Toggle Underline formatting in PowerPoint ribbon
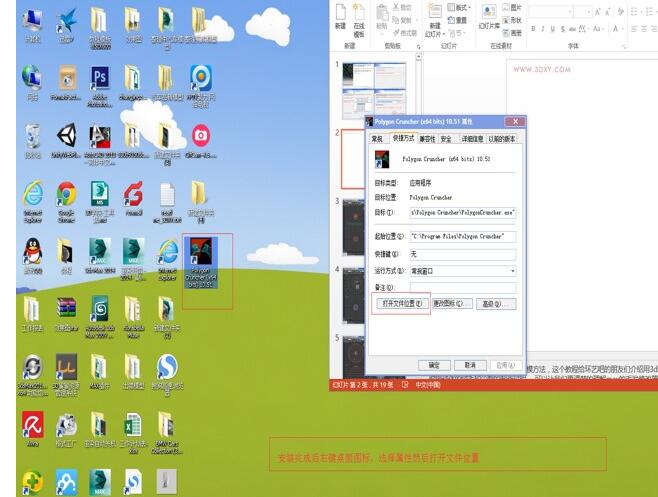 pos(553,29)
